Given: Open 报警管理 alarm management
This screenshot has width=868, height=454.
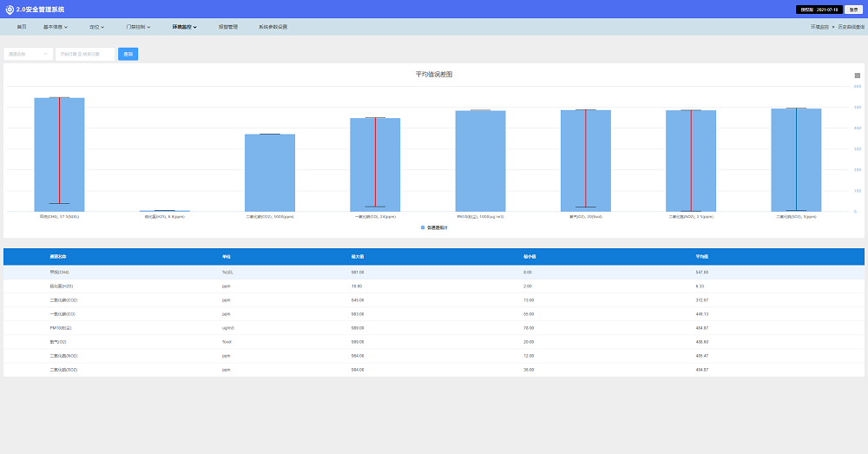Looking at the screenshot, I should coord(227,27).
